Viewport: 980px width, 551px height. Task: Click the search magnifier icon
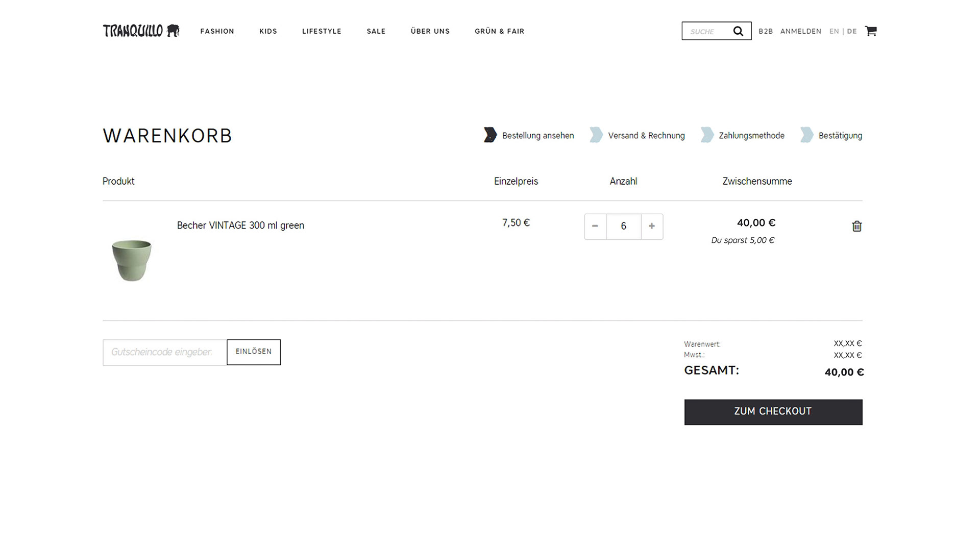coord(738,31)
